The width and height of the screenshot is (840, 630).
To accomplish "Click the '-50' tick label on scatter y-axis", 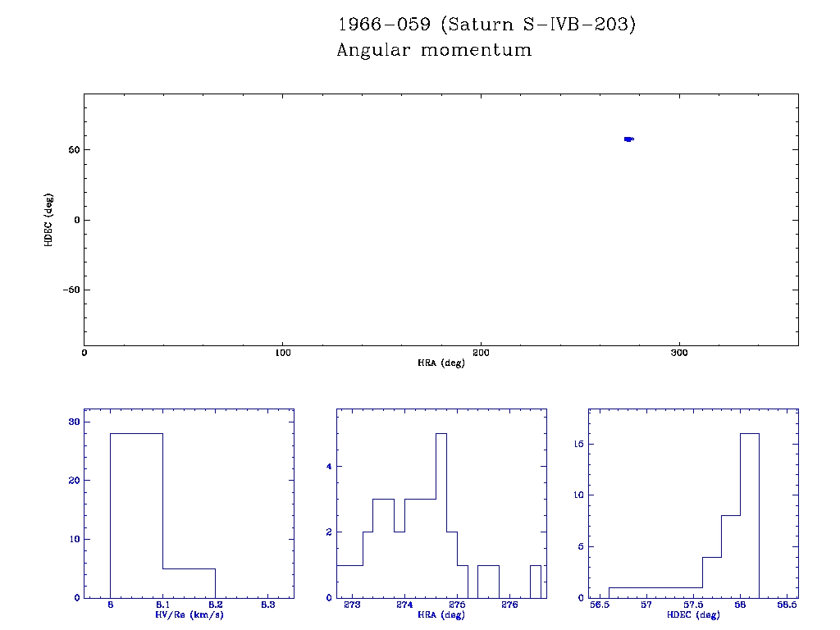I will 69,290.
